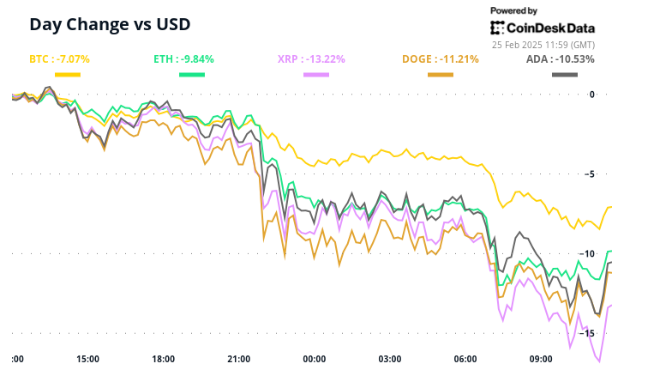Screen dimensions: 645x372
Task: Click the orange DOGE color swatch
Action: [x=440, y=74]
